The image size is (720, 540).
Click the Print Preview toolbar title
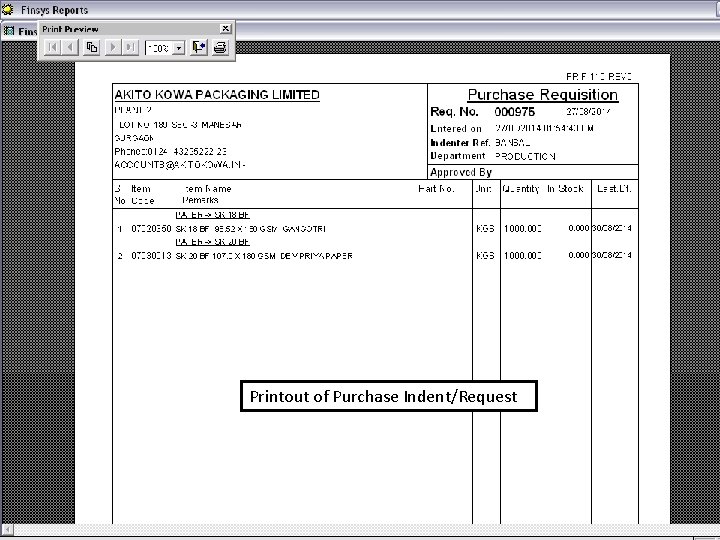pos(70,29)
